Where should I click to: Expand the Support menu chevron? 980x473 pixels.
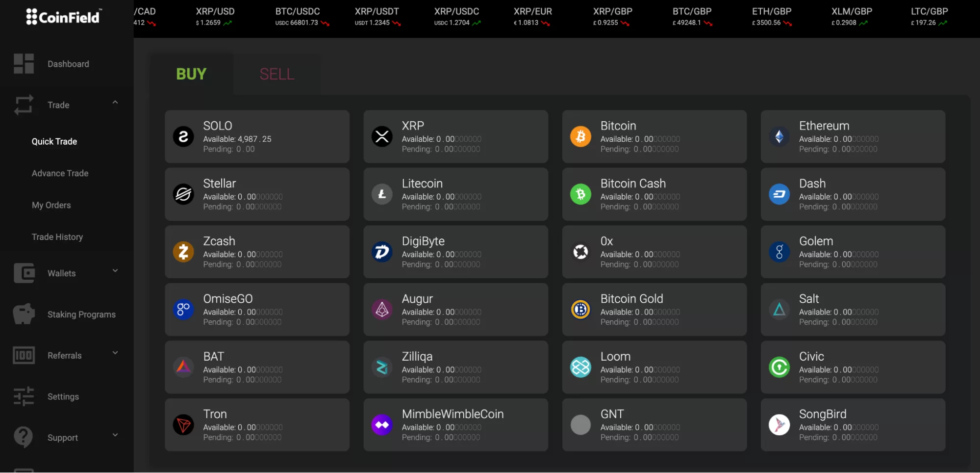pos(115,435)
